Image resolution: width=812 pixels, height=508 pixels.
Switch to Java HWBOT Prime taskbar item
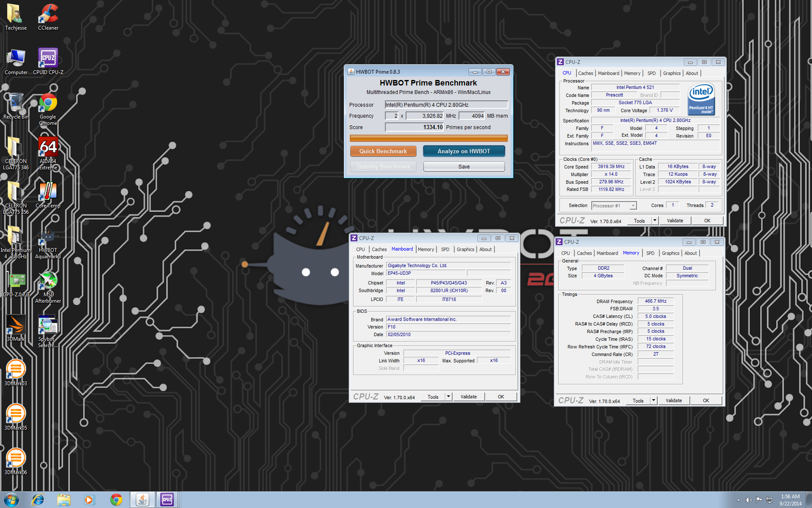coord(142,500)
